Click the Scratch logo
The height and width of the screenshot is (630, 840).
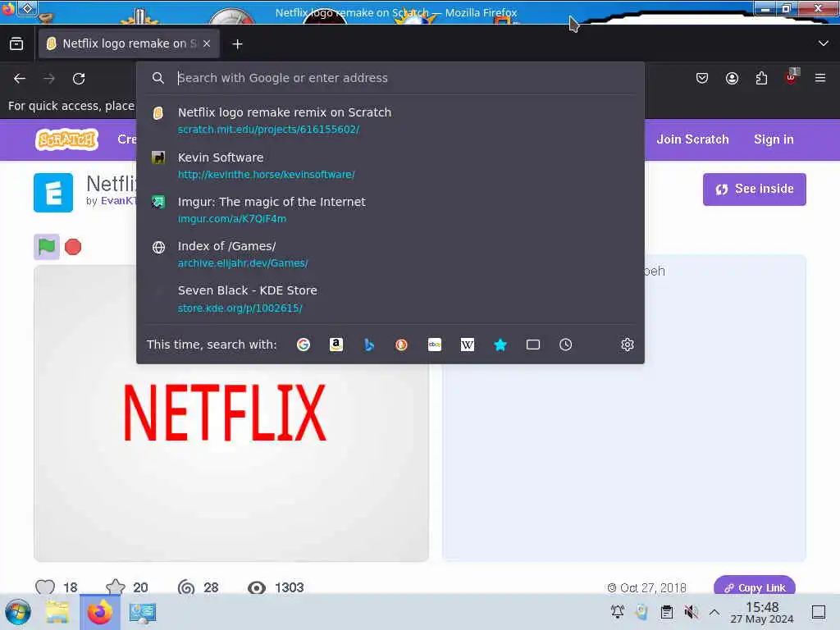[x=67, y=139]
